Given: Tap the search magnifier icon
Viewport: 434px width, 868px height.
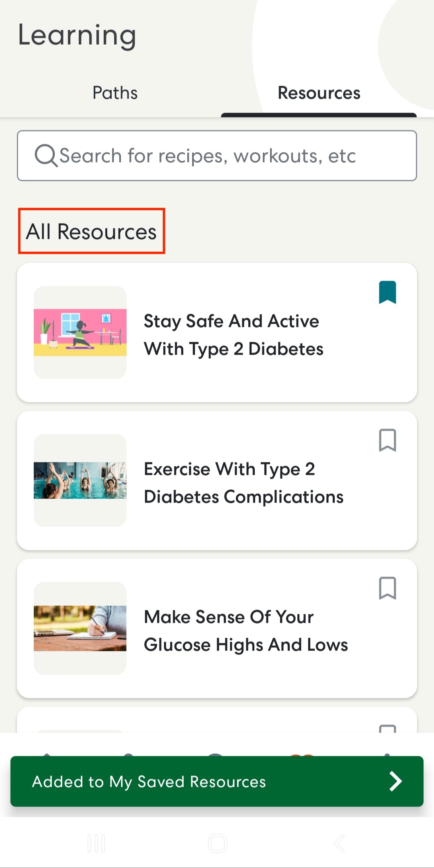Looking at the screenshot, I should 46,156.
